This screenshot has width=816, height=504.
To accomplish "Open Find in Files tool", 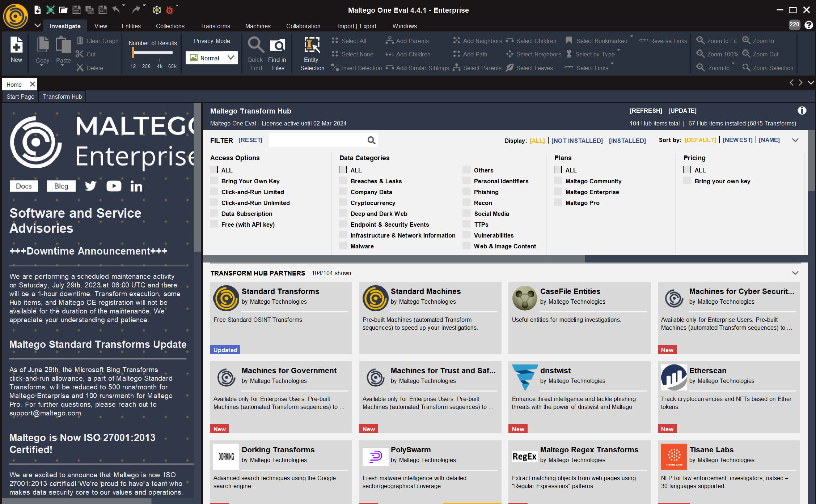I will [278, 46].
